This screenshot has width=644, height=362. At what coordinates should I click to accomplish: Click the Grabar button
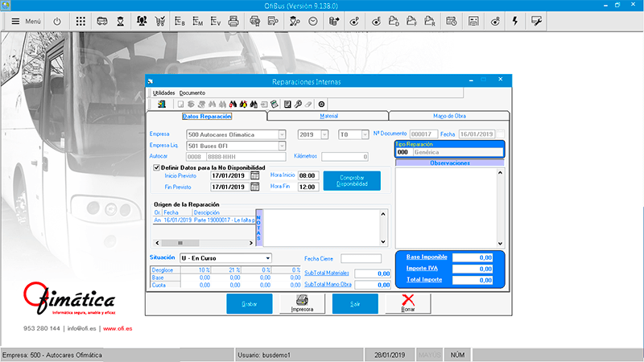click(x=249, y=305)
